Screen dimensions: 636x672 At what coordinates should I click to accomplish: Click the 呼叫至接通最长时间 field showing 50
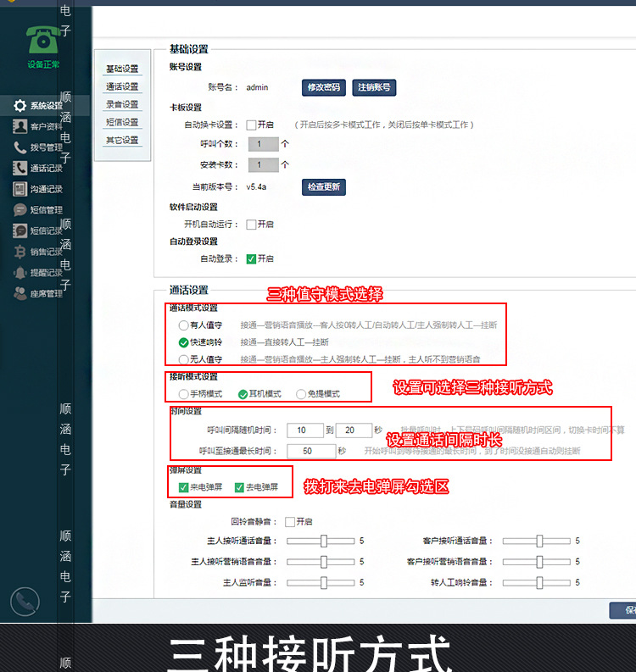[311, 452]
